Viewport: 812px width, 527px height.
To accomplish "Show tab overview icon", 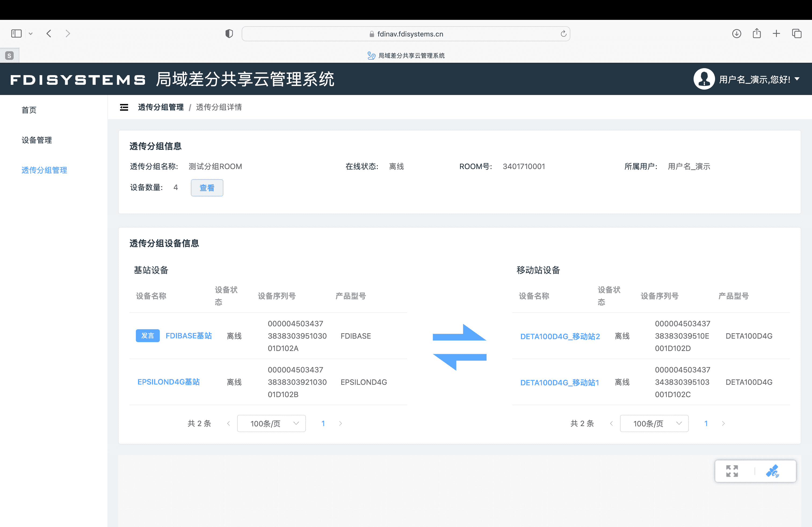I will coord(797,33).
